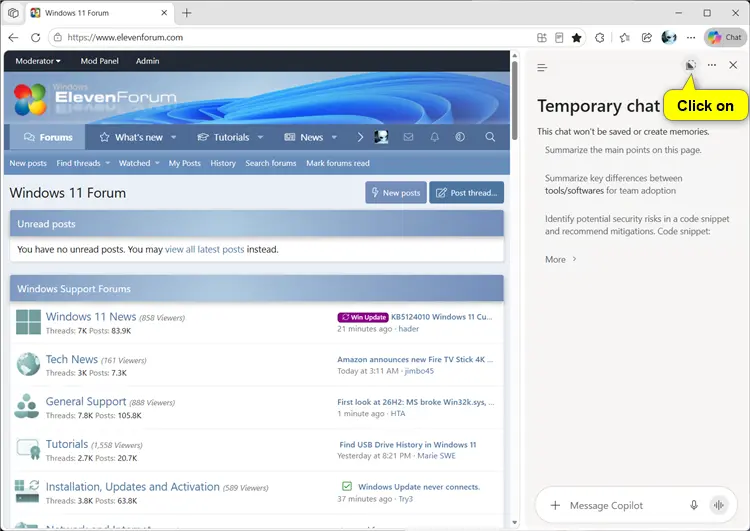
Task: Click the favorite star icon
Action: [x=576, y=37]
